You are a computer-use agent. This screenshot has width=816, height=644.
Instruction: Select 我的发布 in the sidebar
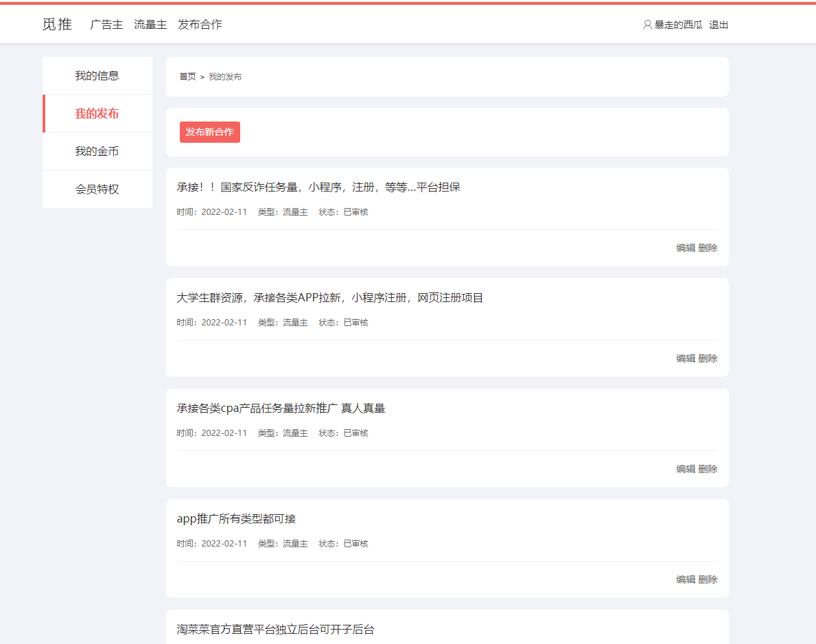coord(97,113)
